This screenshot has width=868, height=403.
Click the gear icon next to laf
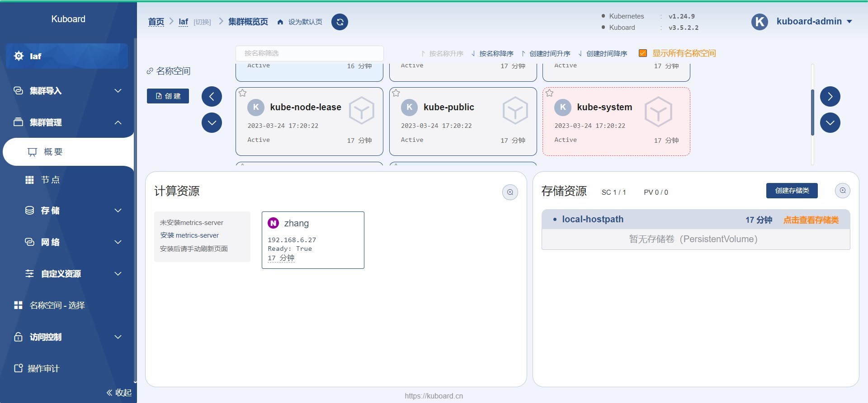click(19, 56)
